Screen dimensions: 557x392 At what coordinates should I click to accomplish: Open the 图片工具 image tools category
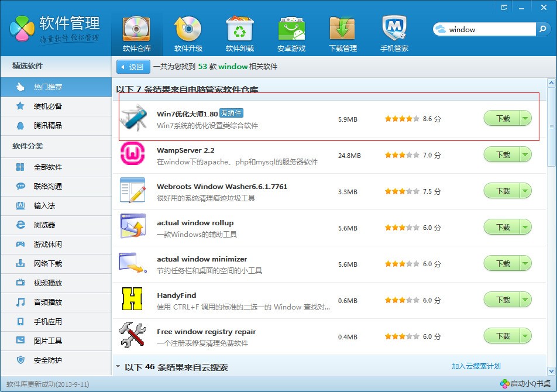(56, 341)
